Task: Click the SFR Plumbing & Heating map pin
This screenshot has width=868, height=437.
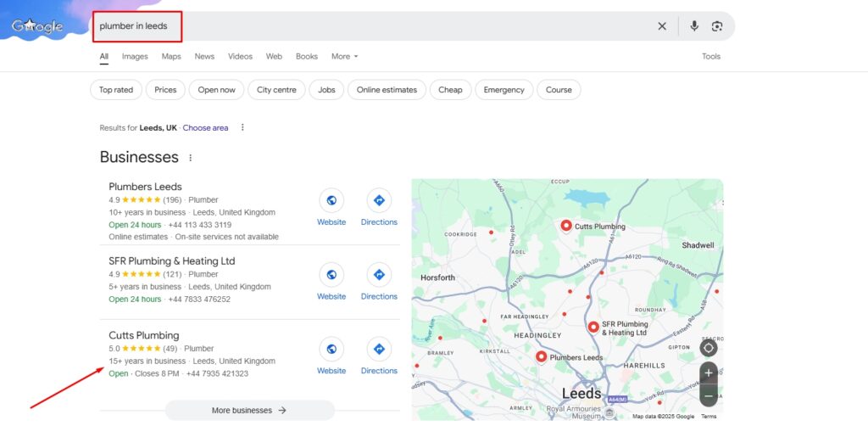Action: pos(593,328)
